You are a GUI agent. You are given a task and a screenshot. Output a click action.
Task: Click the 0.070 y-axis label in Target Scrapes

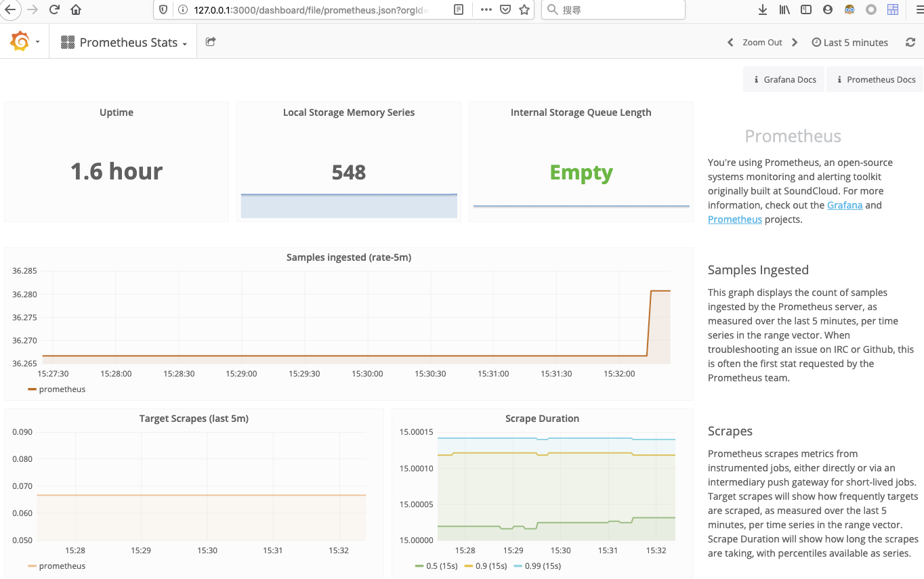coord(22,486)
